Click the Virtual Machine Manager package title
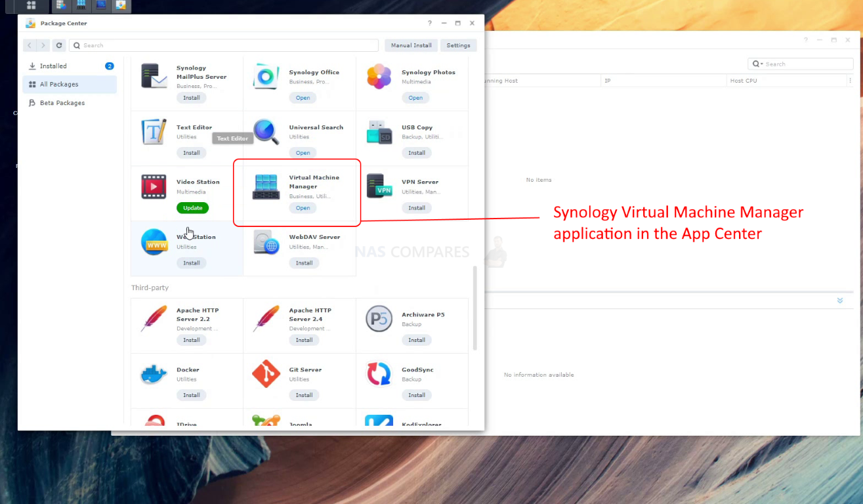This screenshot has height=504, width=863. click(x=314, y=182)
